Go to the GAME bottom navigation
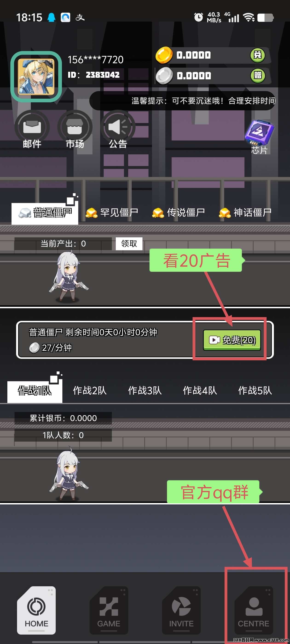The image size is (290, 644). pyautogui.click(x=109, y=610)
